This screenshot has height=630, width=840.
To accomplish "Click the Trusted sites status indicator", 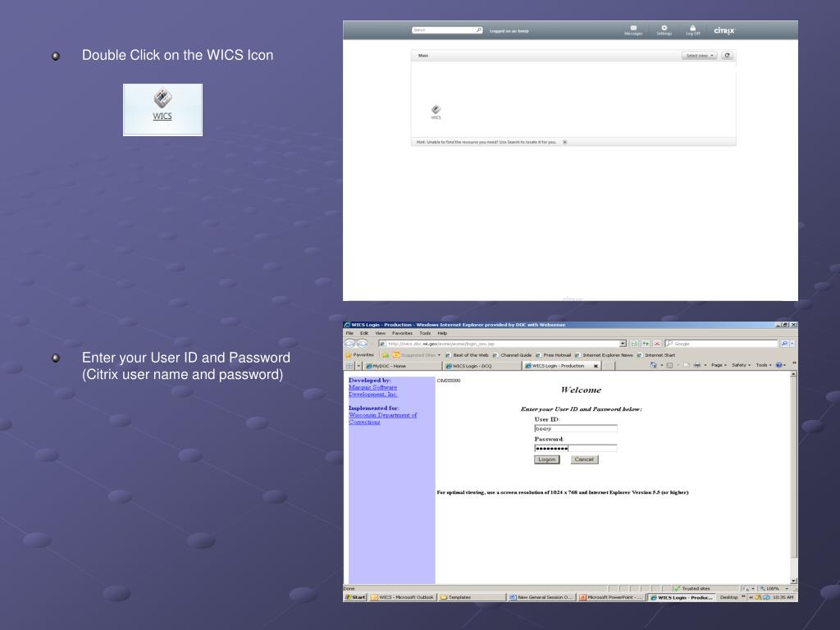I will 692,588.
